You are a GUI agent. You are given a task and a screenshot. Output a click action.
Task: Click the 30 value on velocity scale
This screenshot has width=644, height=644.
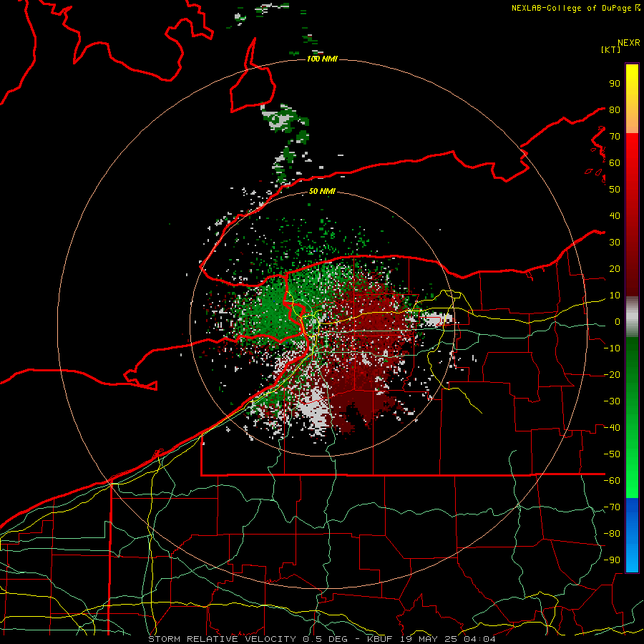pyautogui.click(x=615, y=243)
